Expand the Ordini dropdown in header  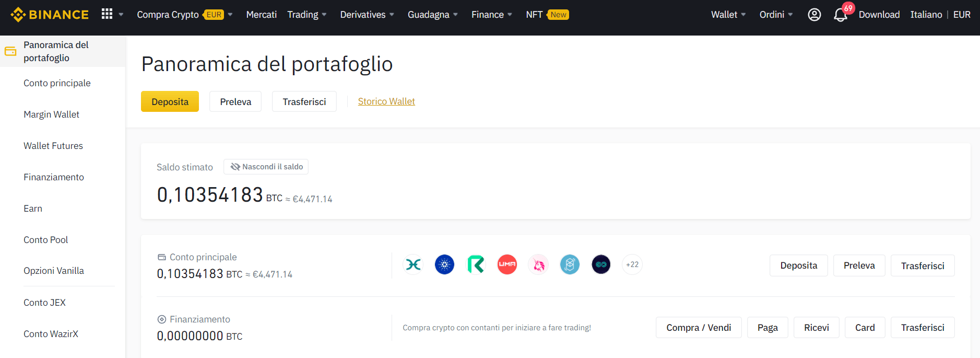[776, 15]
